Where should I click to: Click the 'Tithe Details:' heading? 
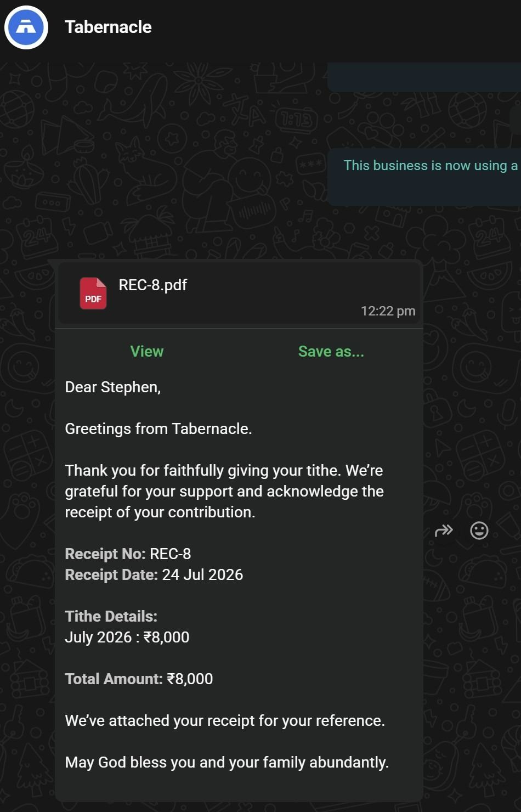pos(111,617)
